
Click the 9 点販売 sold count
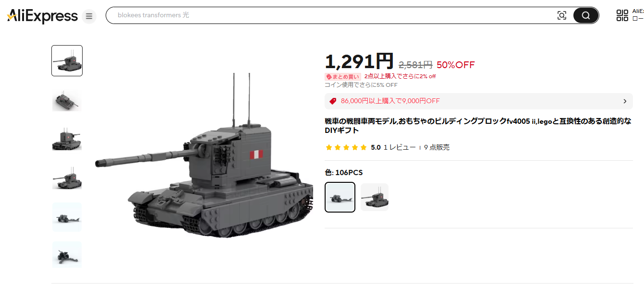point(437,147)
